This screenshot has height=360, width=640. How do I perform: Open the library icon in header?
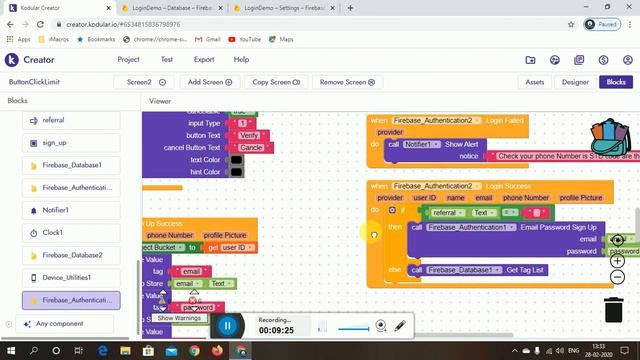coord(579,60)
